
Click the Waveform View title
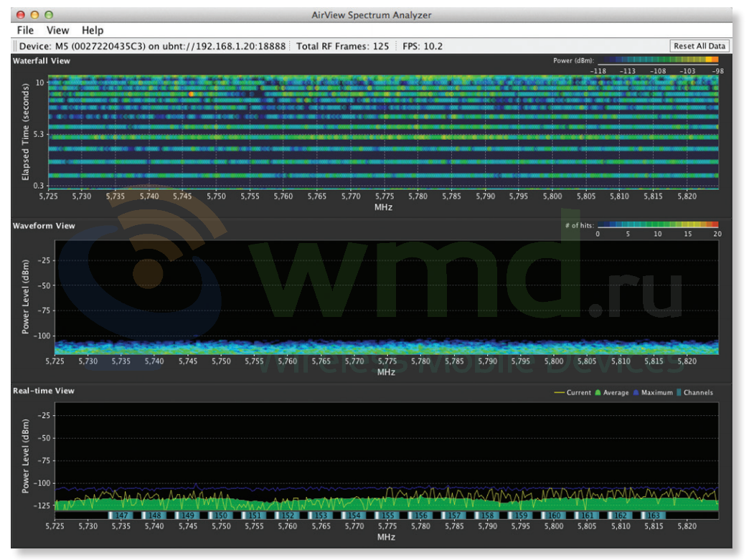tap(44, 226)
